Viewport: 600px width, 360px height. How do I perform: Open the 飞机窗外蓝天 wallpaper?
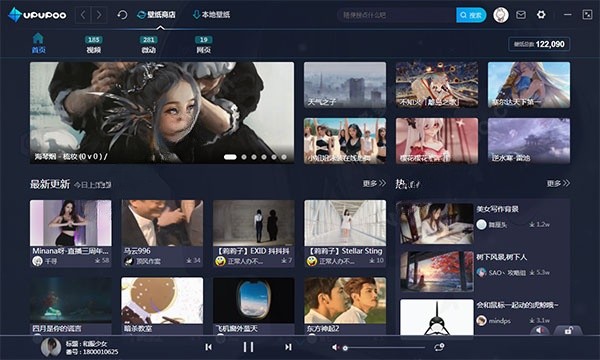point(254,306)
